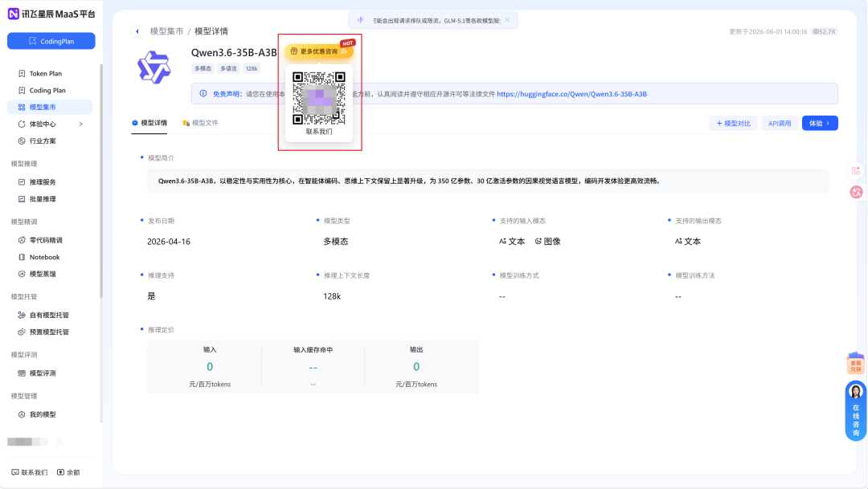This screenshot has width=868, height=489.
Task: Click the Qwen3.6-35B-A3B title
Action: 234,52
